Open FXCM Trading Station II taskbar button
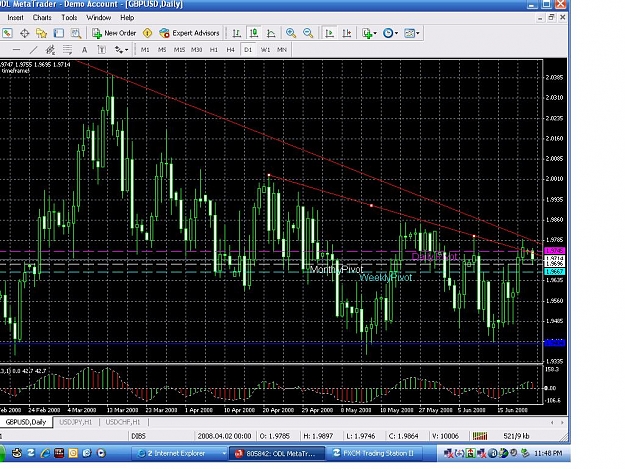This screenshot has width=625, height=469. [x=375, y=453]
